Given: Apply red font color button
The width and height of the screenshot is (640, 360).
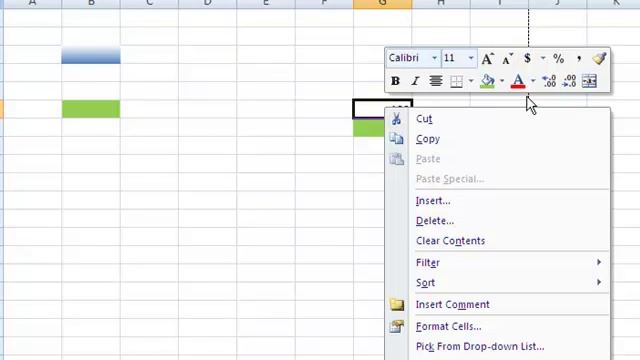Looking at the screenshot, I should [x=518, y=81].
